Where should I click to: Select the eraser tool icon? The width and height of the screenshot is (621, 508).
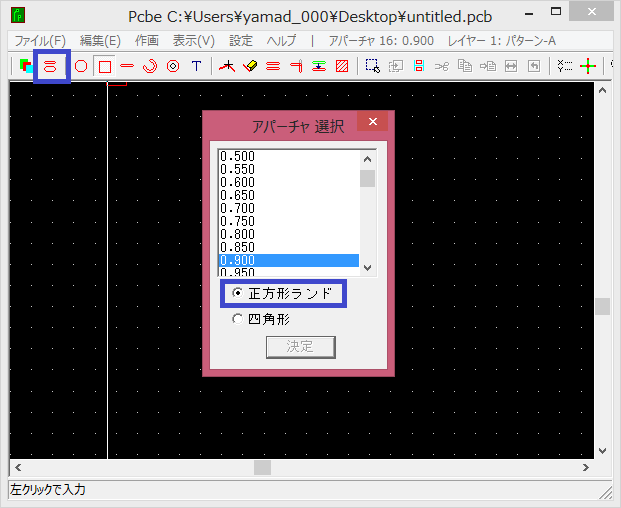click(x=250, y=67)
